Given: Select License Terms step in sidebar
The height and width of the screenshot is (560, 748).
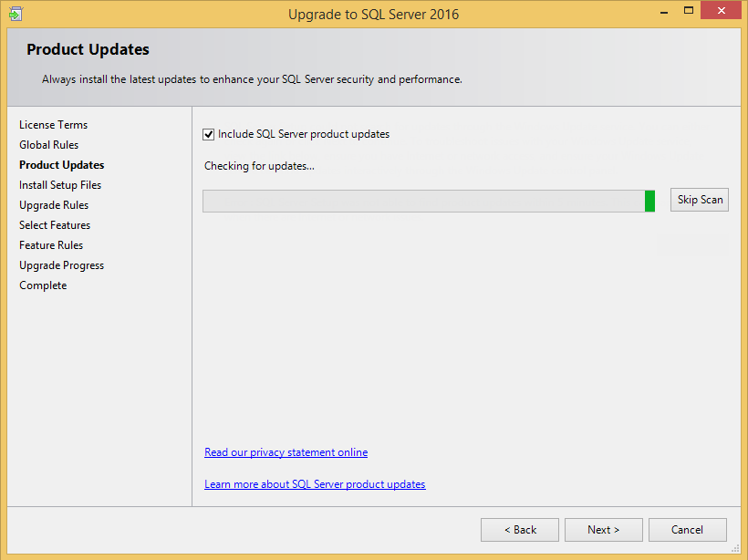Looking at the screenshot, I should tap(54, 125).
